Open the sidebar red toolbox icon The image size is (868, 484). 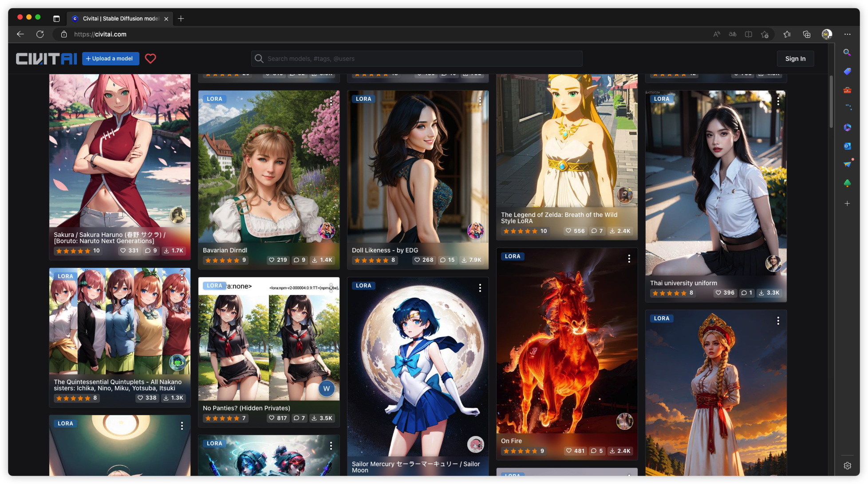(x=847, y=90)
